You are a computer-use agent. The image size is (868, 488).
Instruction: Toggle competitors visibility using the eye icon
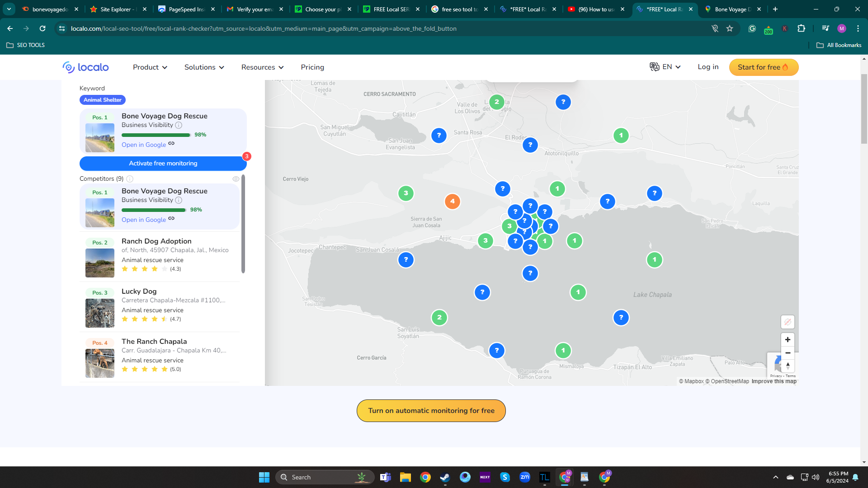pos(236,179)
